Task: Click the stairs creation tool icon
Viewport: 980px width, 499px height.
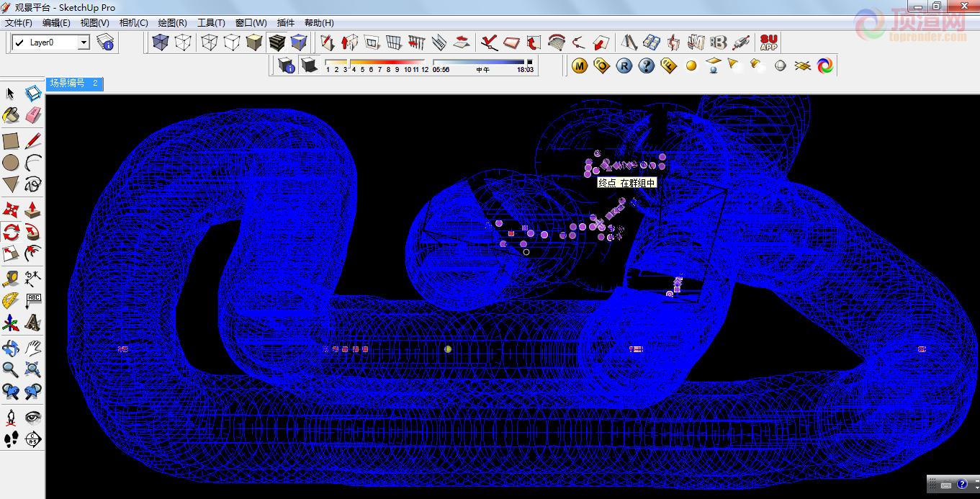Action: (439, 42)
